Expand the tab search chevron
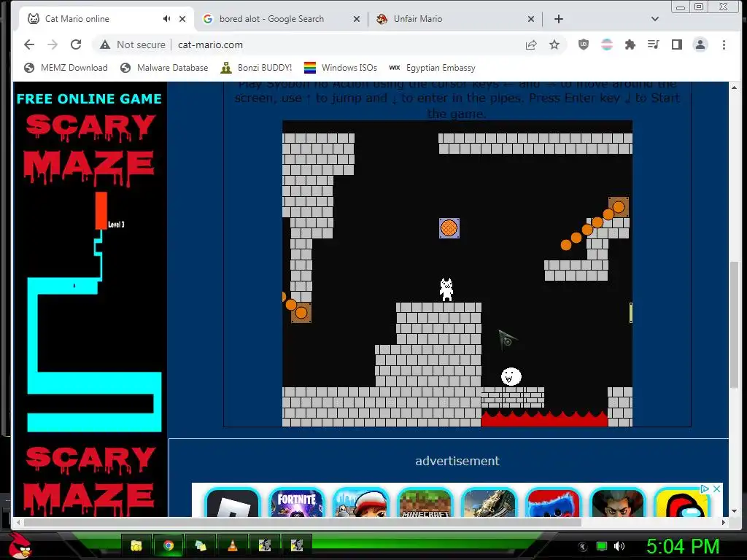Viewport: 747px width, 560px height. pos(655,19)
